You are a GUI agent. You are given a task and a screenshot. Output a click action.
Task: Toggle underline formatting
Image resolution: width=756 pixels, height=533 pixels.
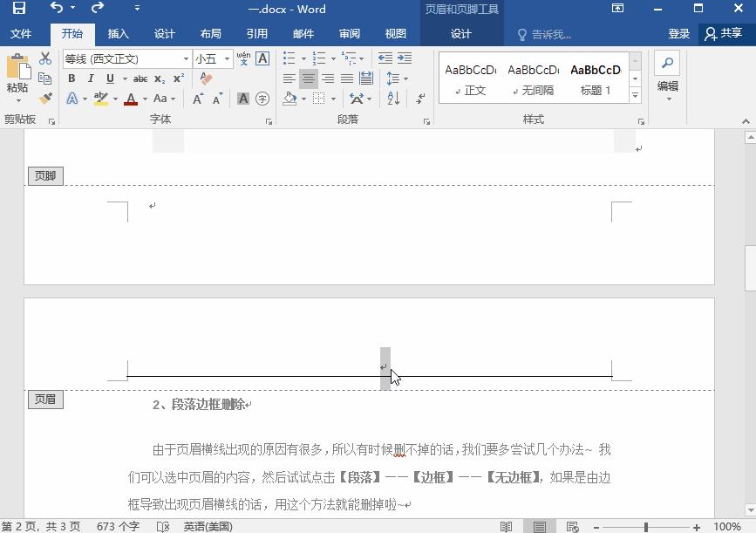point(110,78)
